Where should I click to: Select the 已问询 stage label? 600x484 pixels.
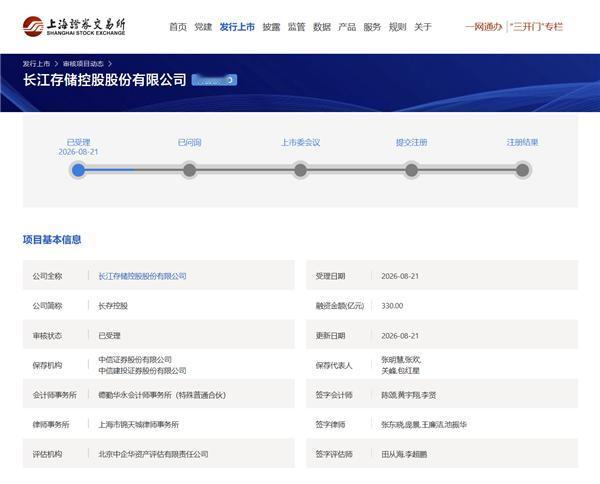pos(189,142)
